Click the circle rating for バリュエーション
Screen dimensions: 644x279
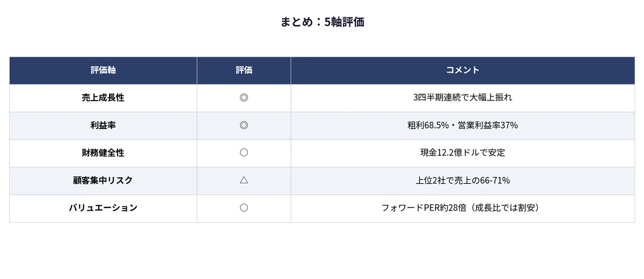(244, 208)
